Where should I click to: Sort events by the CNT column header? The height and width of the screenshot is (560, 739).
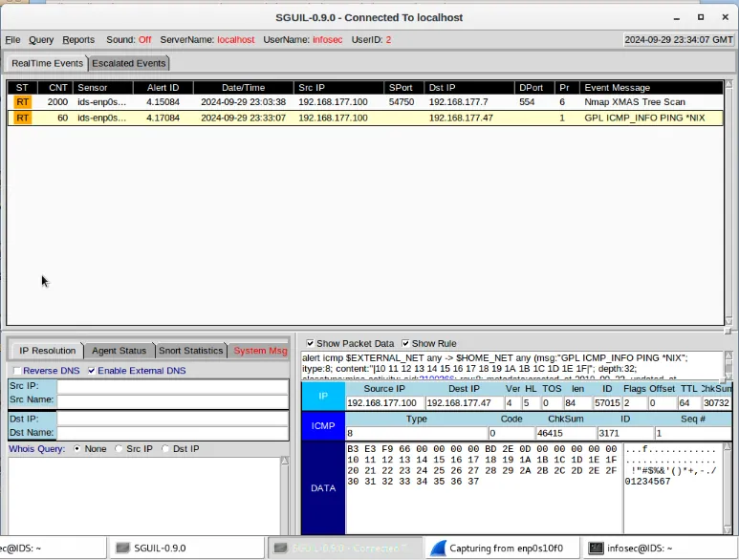[x=55, y=88]
